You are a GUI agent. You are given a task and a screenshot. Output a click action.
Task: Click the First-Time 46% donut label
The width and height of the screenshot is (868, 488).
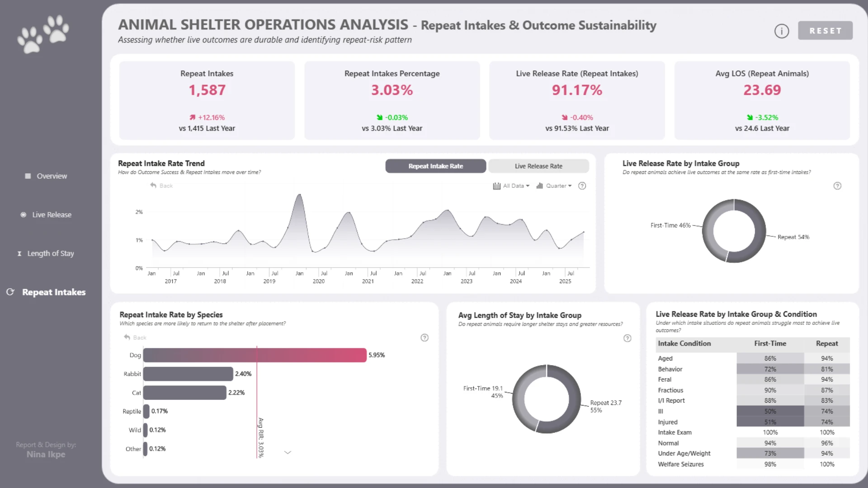click(670, 225)
